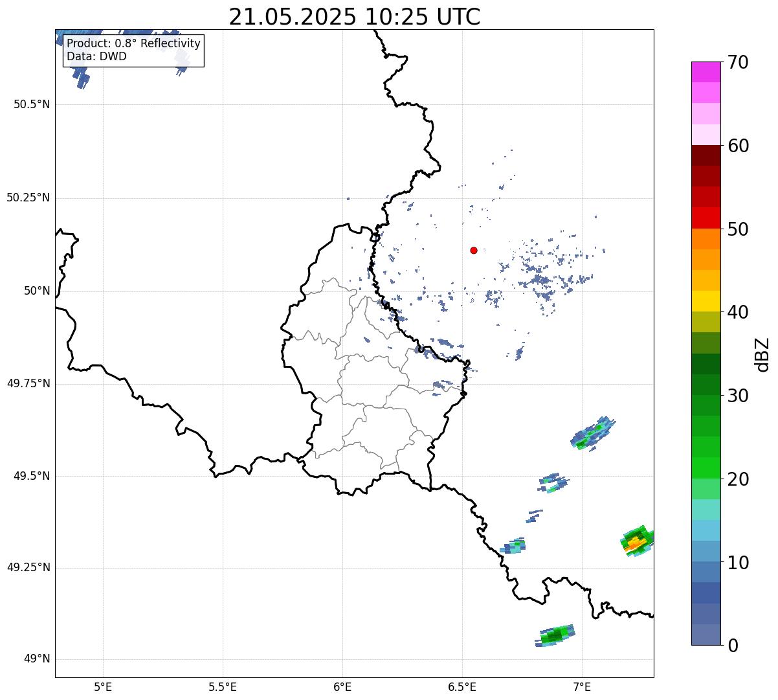Click the colorbar '30' tick label
Screen dimensions: 778x700
[738, 396]
